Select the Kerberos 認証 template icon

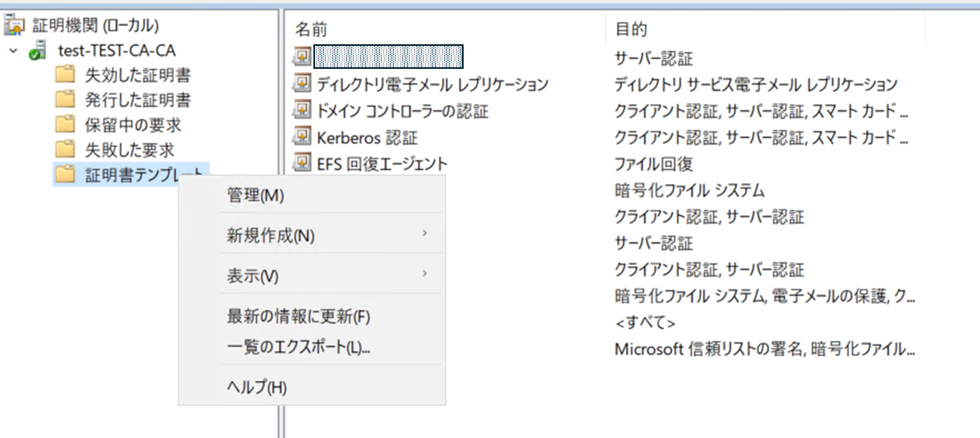[x=302, y=137]
